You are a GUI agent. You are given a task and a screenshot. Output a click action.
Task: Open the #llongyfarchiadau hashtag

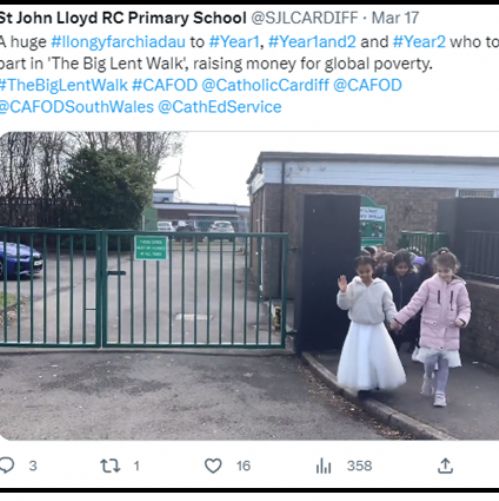point(118,42)
